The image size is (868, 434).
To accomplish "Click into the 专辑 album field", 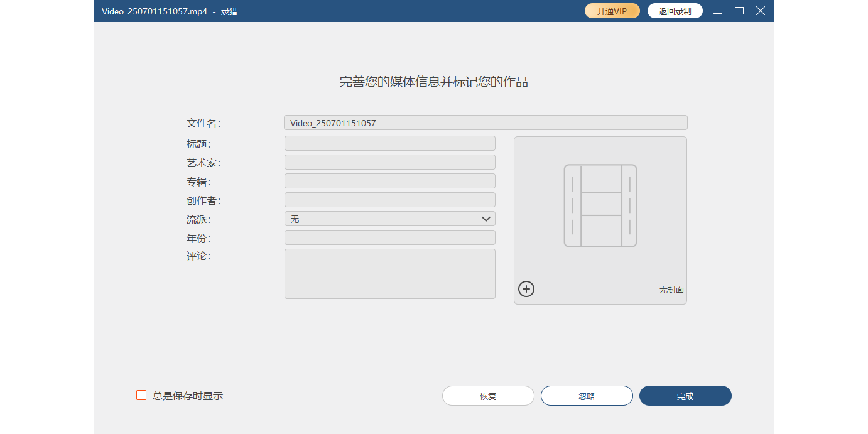I will pyautogui.click(x=390, y=181).
